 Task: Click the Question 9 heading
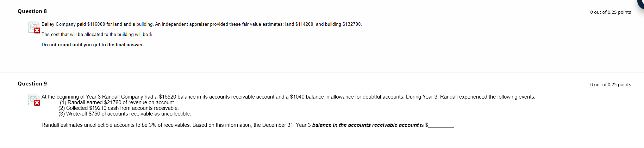point(32,84)
